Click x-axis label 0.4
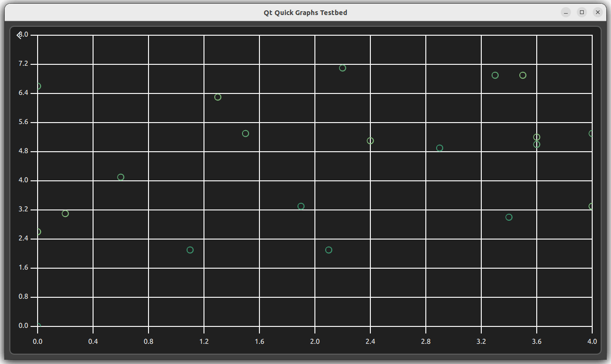This screenshot has width=611, height=364. click(93, 342)
